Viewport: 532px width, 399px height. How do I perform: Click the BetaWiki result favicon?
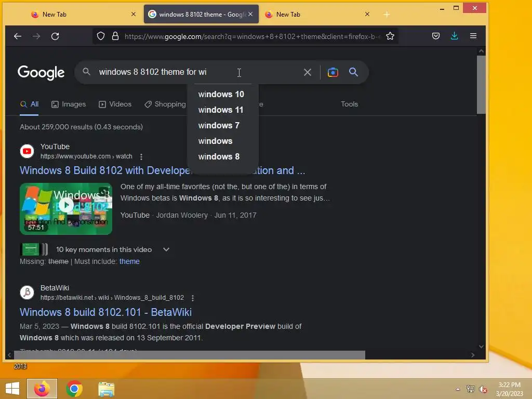tap(27, 292)
